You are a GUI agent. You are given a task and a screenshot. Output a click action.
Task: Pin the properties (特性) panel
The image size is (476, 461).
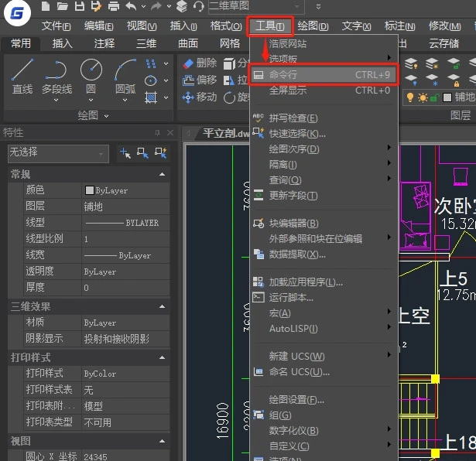click(157, 133)
